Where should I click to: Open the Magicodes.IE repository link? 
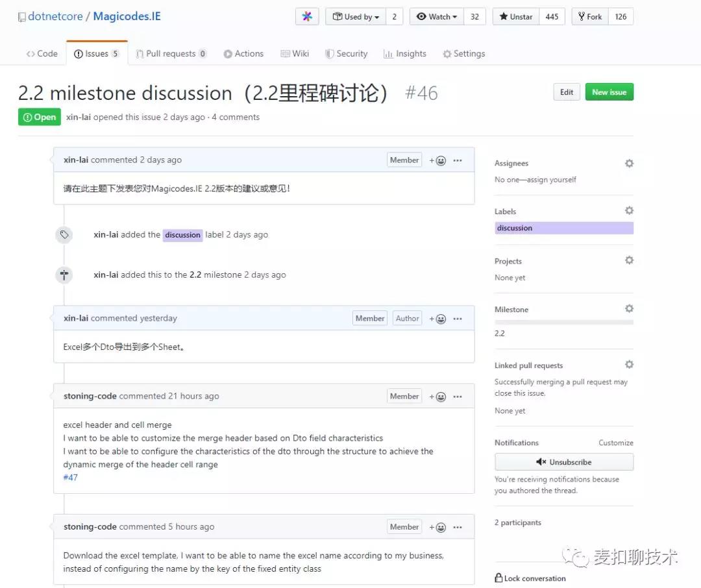click(127, 16)
